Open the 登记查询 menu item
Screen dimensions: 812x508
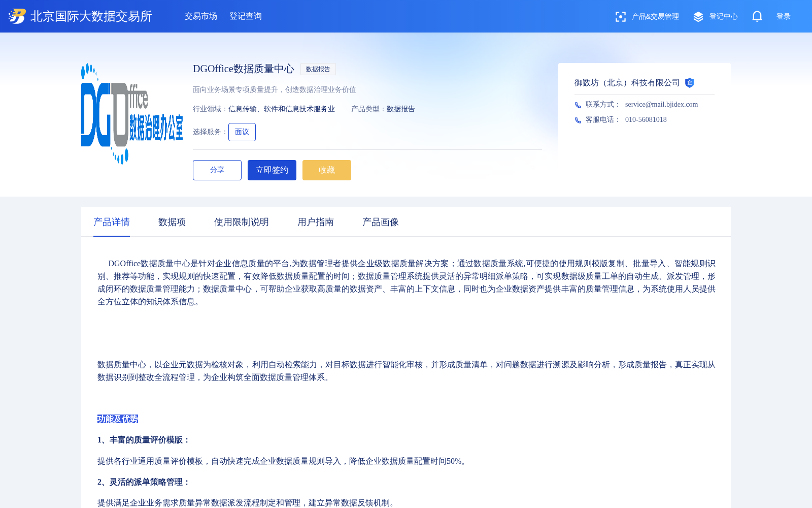pos(246,16)
